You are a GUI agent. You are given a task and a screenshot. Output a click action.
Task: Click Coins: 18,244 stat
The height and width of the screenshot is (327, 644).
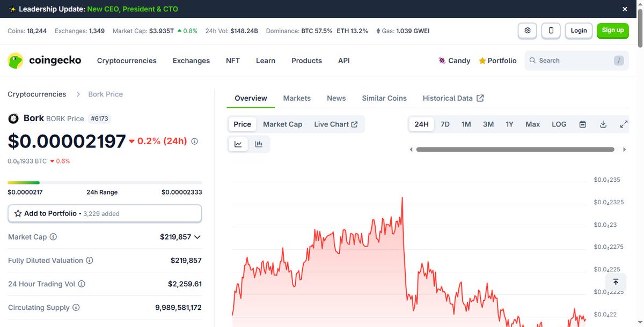[x=27, y=31]
